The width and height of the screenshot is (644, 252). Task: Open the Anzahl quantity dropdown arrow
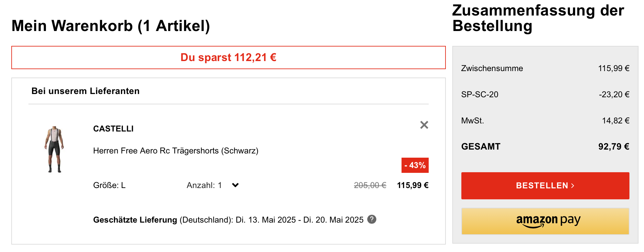pyautogui.click(x=235, y=185)
